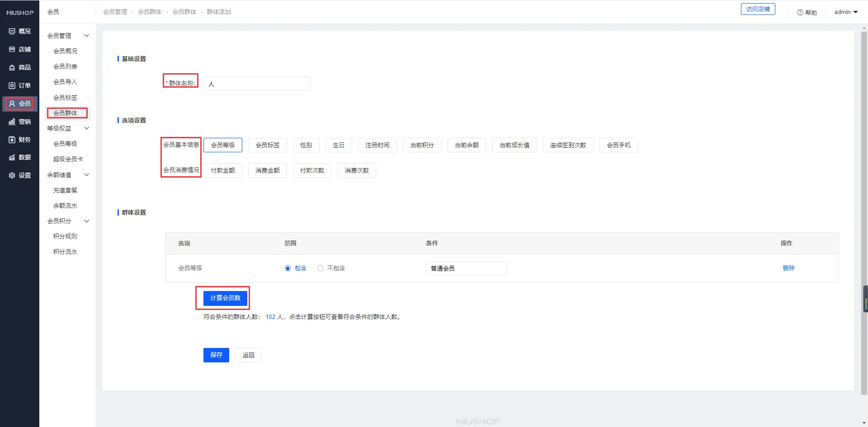Click the 删除 link in the table row
The height and width of the screenshot is (427, 868).
[788, 268]
